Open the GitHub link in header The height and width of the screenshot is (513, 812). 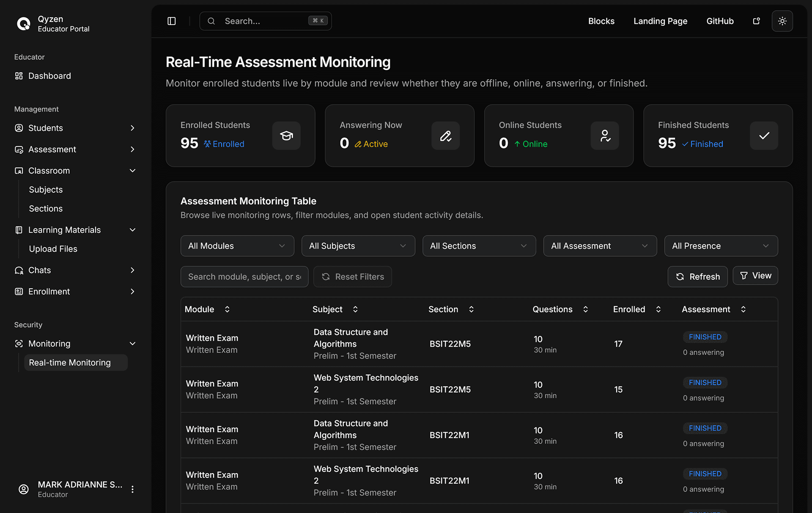pos(720,21)
